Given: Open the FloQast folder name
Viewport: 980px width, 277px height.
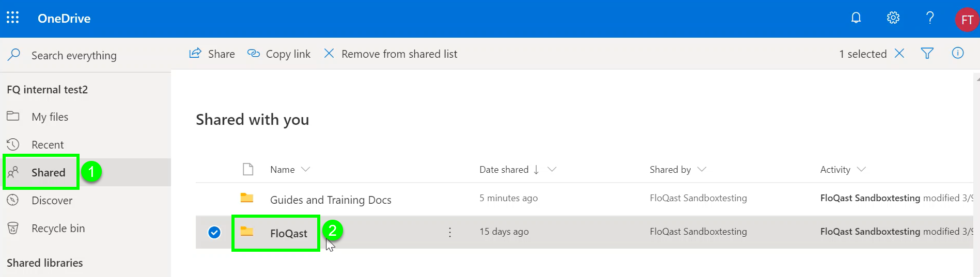Looking at the screenshot, I should (289, 233).
